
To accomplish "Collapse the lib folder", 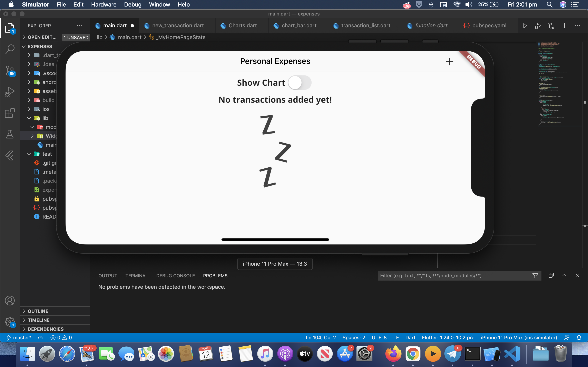I will point(29,118).
